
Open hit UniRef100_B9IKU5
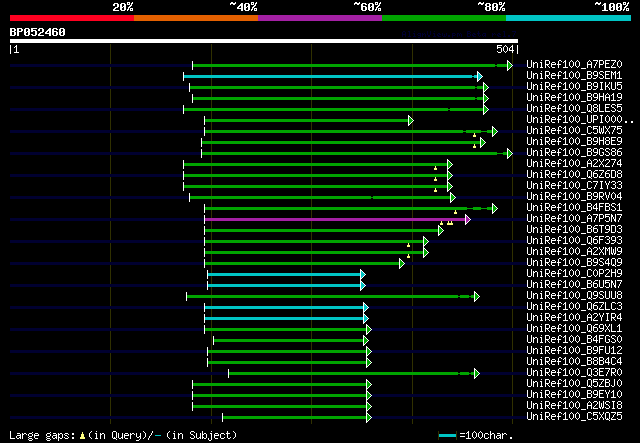574,87
